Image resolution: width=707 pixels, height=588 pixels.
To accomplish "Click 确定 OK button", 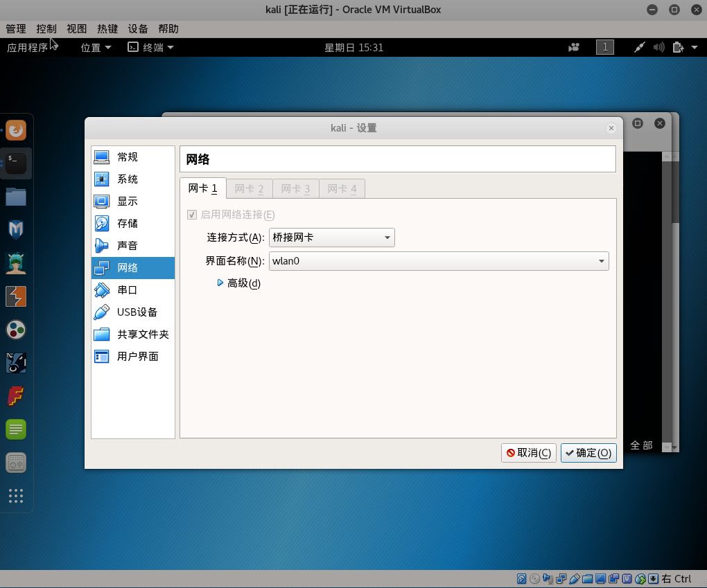I will point(588,453).
